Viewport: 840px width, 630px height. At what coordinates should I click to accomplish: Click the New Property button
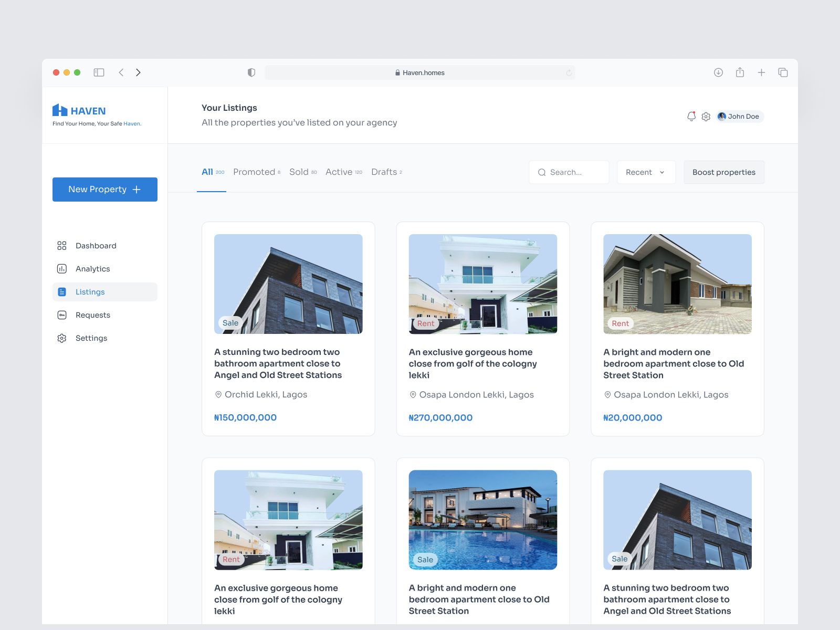point(104,189)
